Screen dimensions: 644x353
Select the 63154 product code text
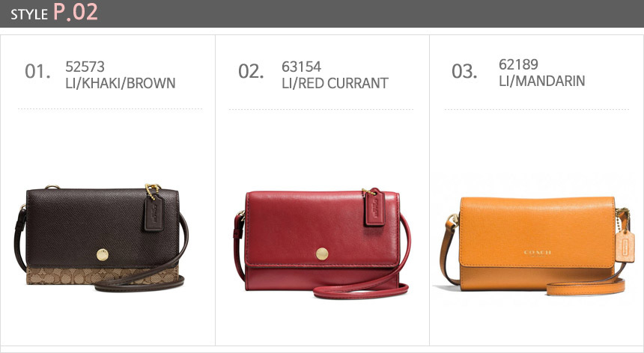(301, 67)
